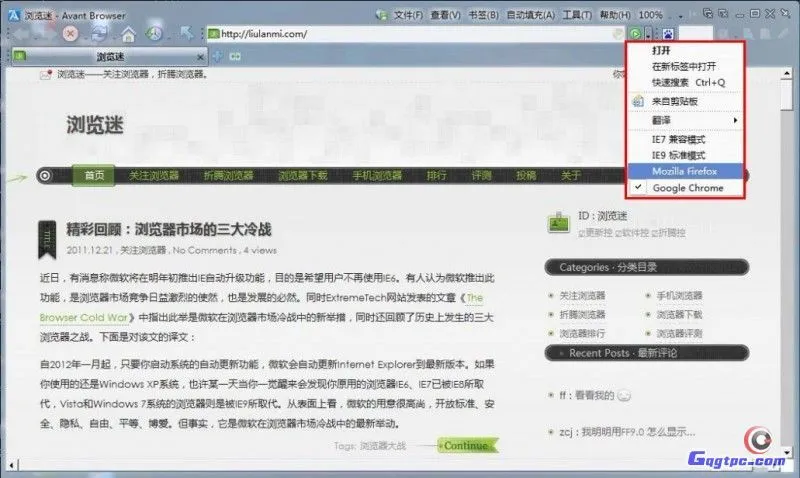Click into the address bar URL field
Viewport: 800px width, 478px height.
click(x=413, y=34)
